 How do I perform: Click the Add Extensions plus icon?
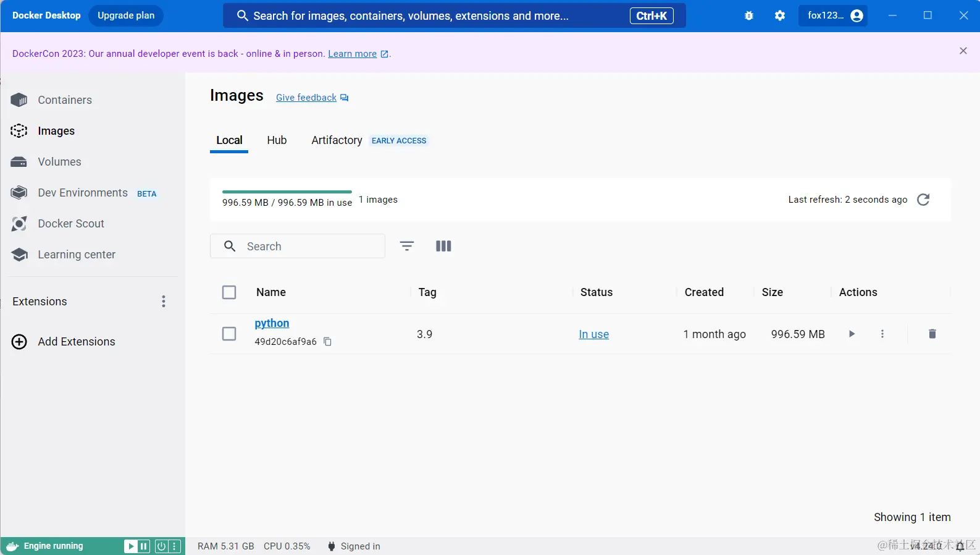[x=19, y=342]
